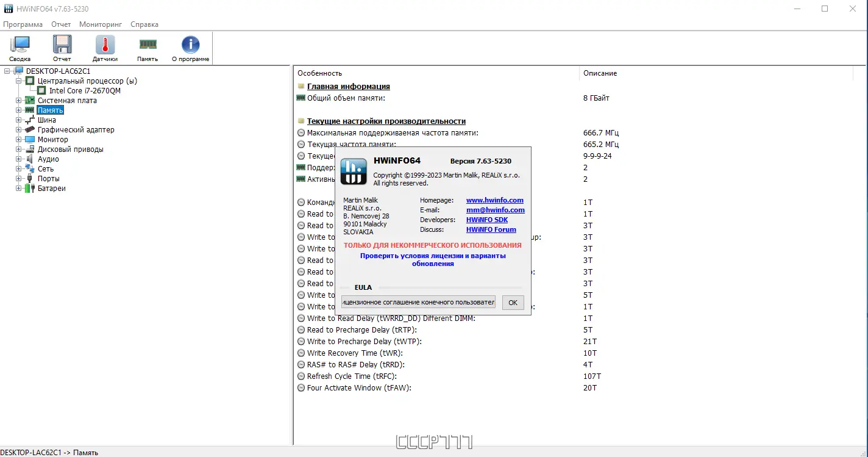Click the 8 ГБайт memory value

click(x=596, y=98)
